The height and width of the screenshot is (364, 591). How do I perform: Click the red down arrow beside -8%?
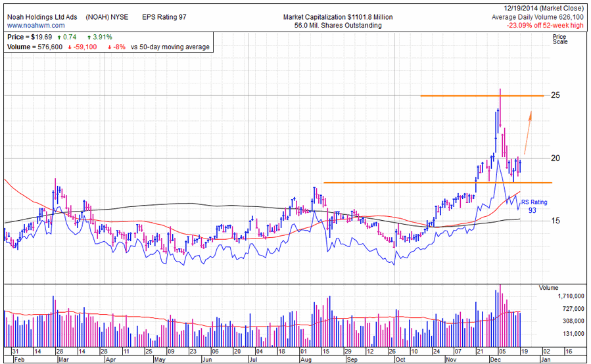pos(109,47)
